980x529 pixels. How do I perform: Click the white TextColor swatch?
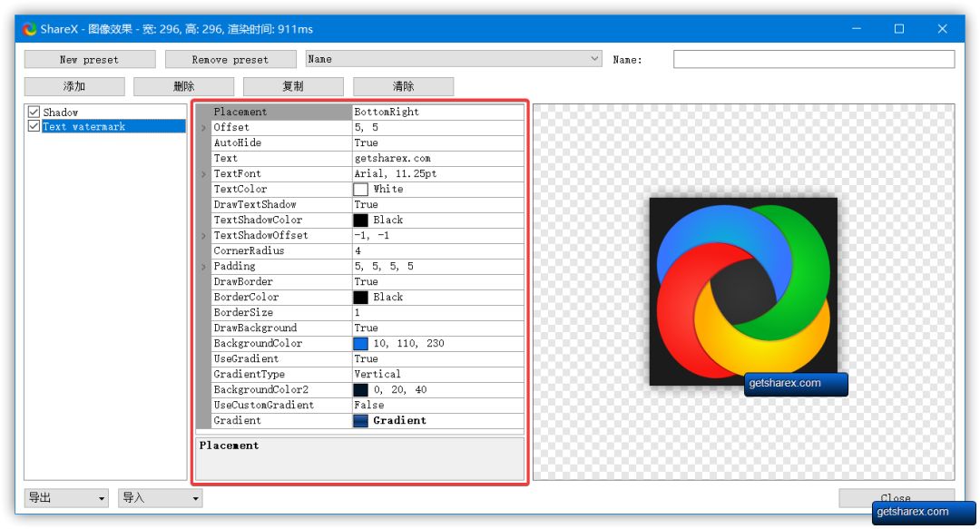click(360, 189)
